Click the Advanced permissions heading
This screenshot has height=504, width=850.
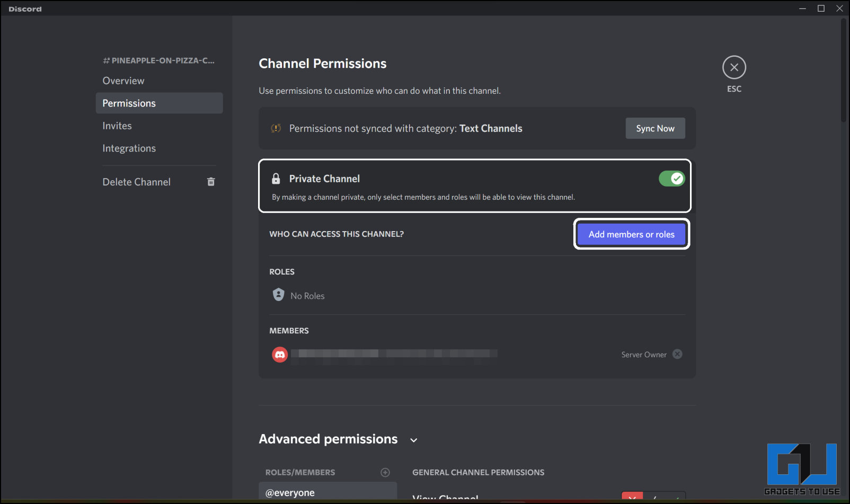(328, 439)
